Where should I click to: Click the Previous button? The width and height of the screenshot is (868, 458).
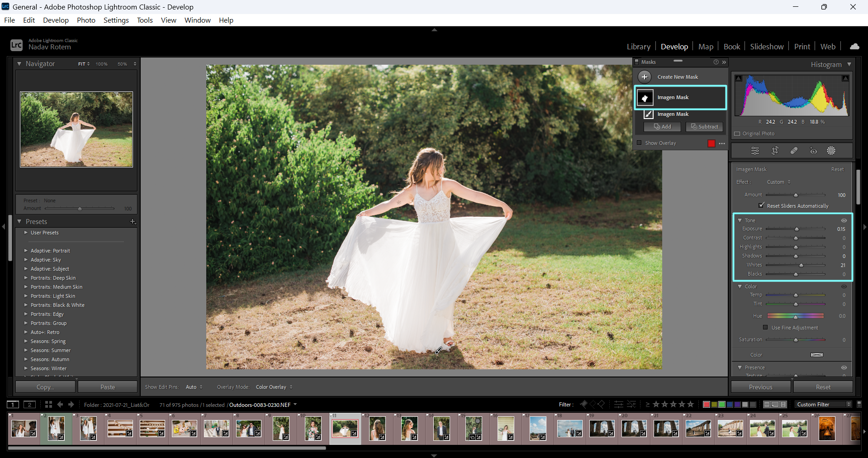761,387
